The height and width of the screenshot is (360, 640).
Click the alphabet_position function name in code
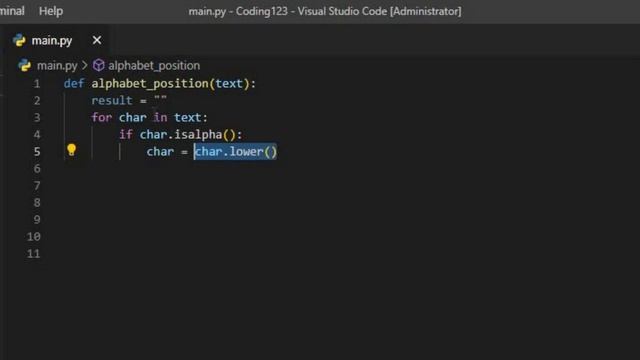click(x=150, y=84)
